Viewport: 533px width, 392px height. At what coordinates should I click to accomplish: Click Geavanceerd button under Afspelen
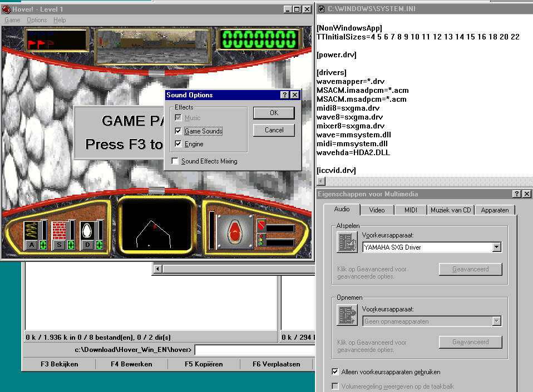pyautogui.click(x=471, y=269)
